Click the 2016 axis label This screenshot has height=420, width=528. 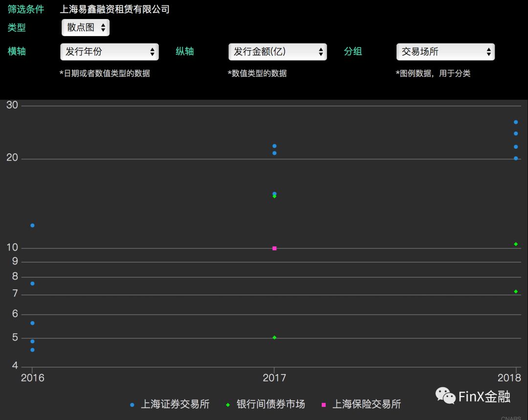tap(33, 378)
